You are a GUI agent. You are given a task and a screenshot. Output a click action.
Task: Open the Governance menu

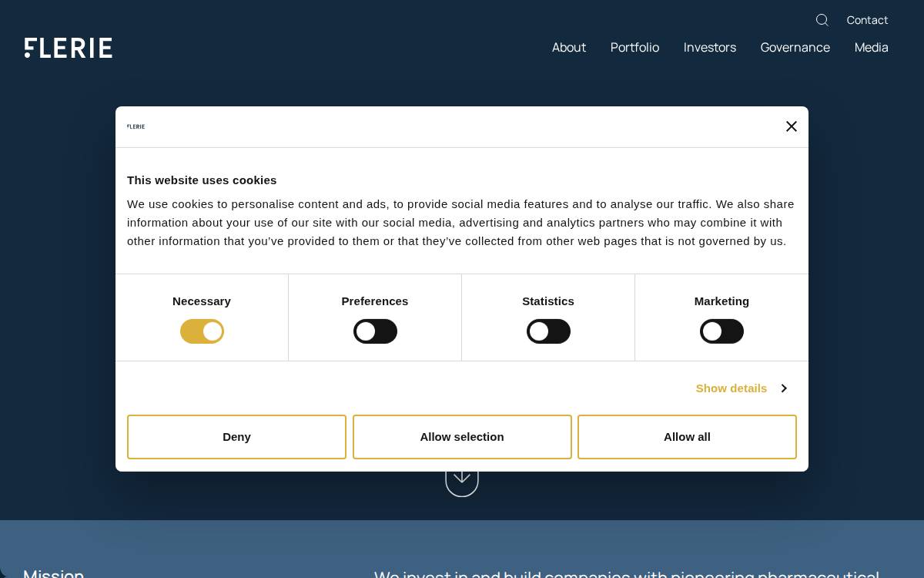(x=795, y=48)
